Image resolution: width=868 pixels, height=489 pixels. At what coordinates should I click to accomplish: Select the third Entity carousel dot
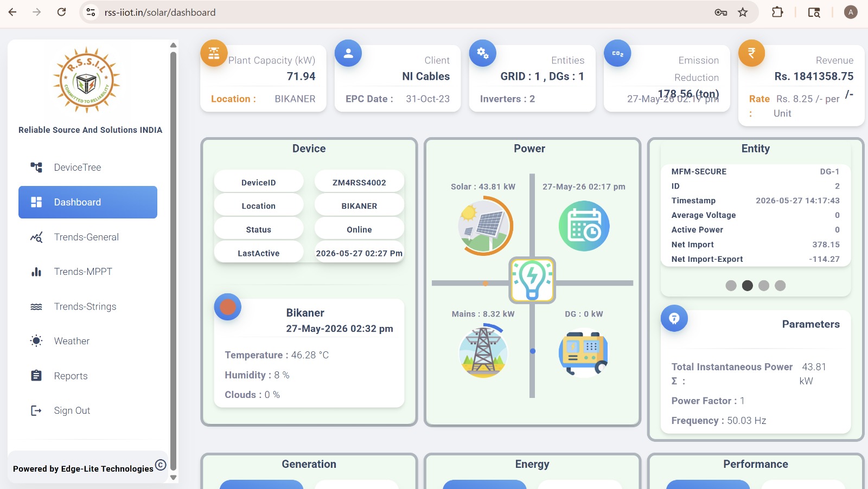[764, 286]
